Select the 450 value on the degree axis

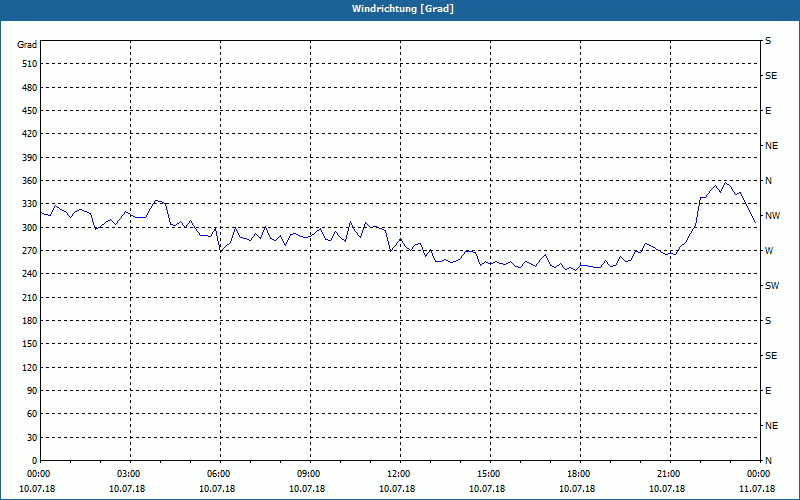[30, 111]
